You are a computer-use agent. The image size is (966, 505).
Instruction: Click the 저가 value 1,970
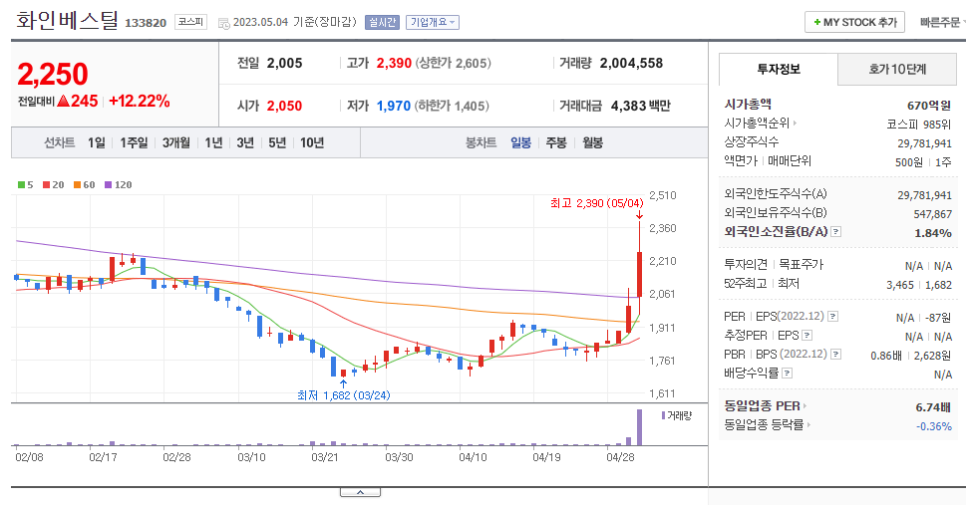394,106
